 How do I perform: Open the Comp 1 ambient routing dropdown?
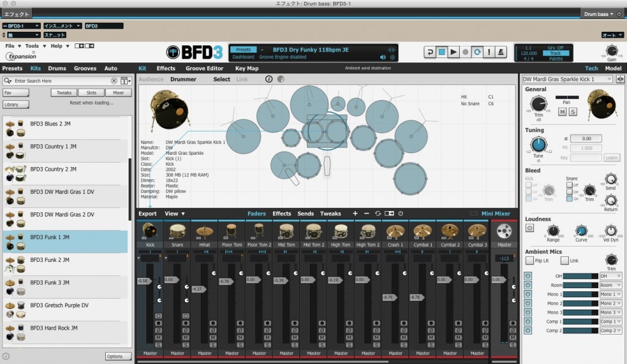pos(610,322)
